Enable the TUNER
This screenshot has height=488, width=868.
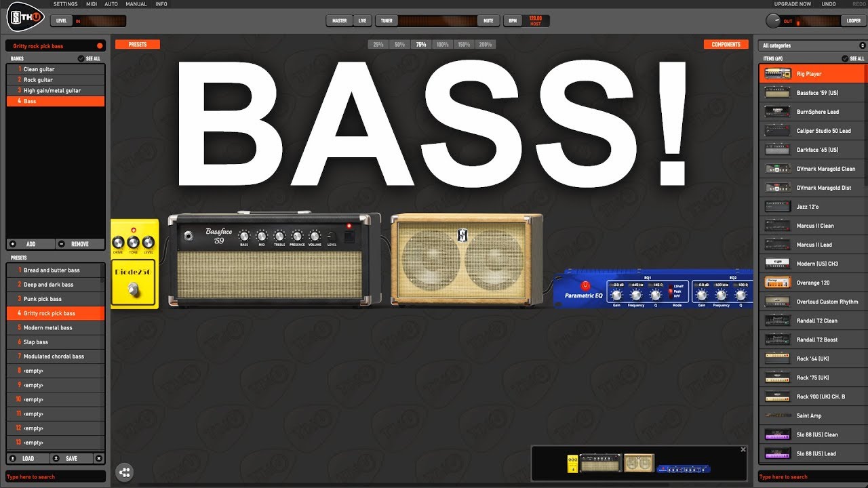click(x=387, y=21)
